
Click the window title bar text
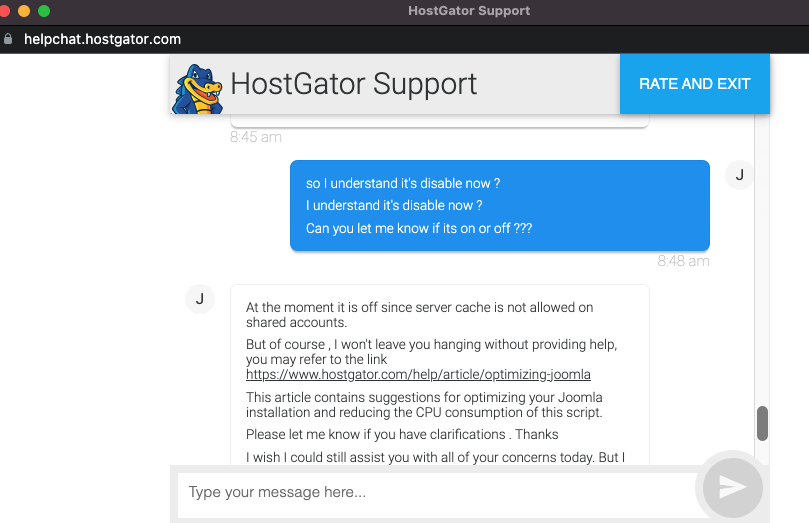point(469,11)
